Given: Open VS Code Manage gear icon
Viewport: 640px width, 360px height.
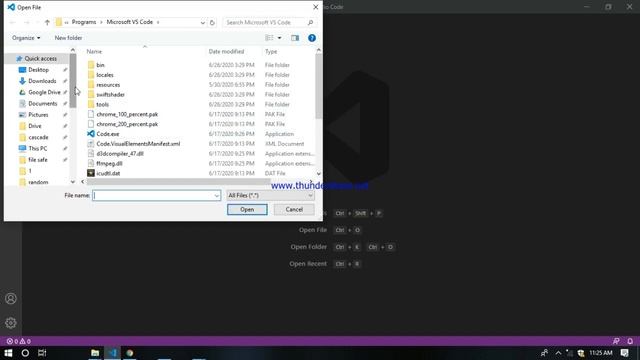Looking at the screenshot, I should tap(11, 323).
